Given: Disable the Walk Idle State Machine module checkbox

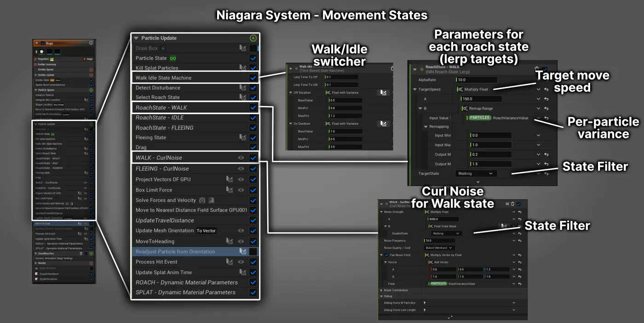Looking at the screenshot, I should click(253, 78).
